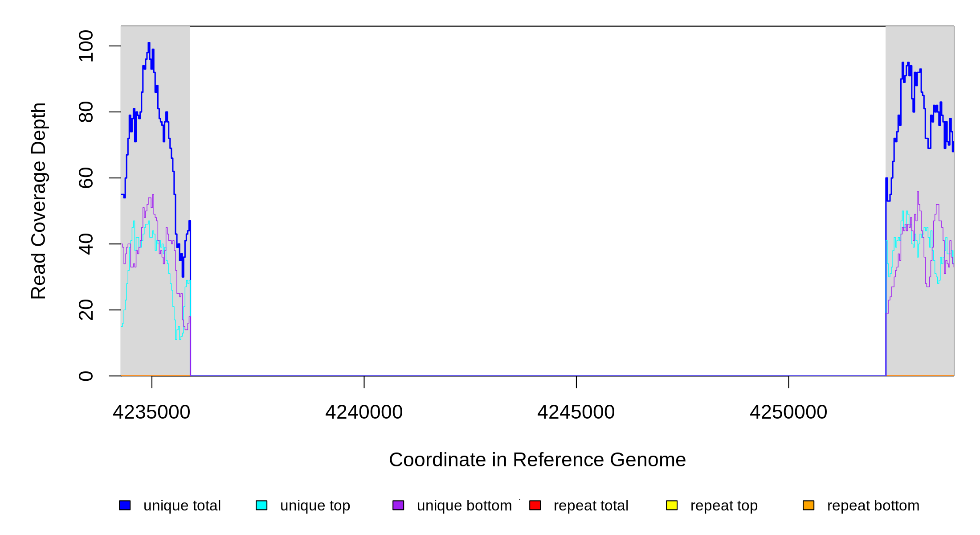Select the "unique bottom" legend label
980x535 pixels.
(x=464, y=506)
